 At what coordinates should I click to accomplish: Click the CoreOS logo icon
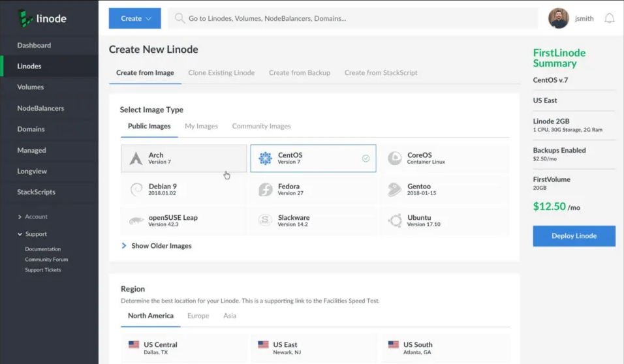tap(395, 159)
